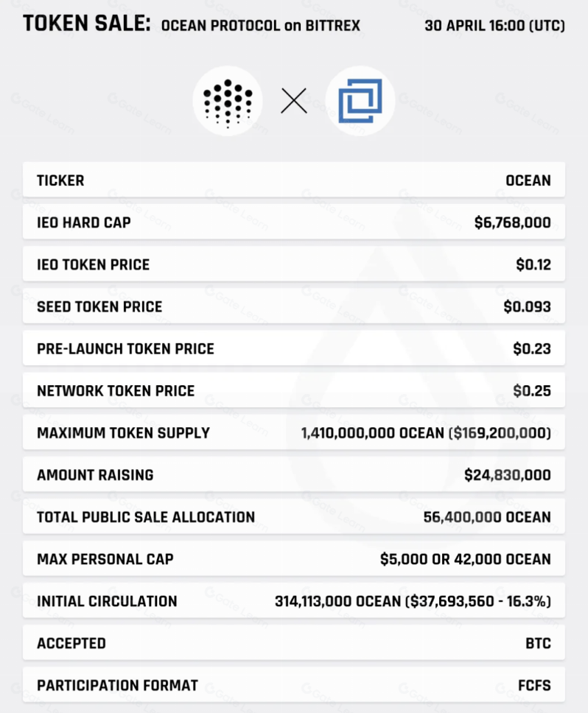
Task: Click the OCEAN ticker value
Action: click(528, 180)
